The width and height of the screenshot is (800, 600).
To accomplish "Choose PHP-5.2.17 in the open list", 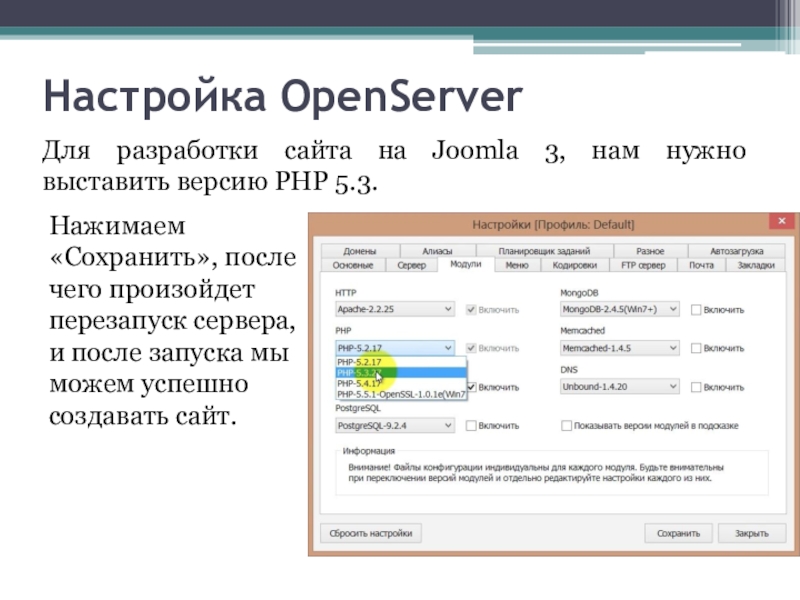I will [401, 362].
